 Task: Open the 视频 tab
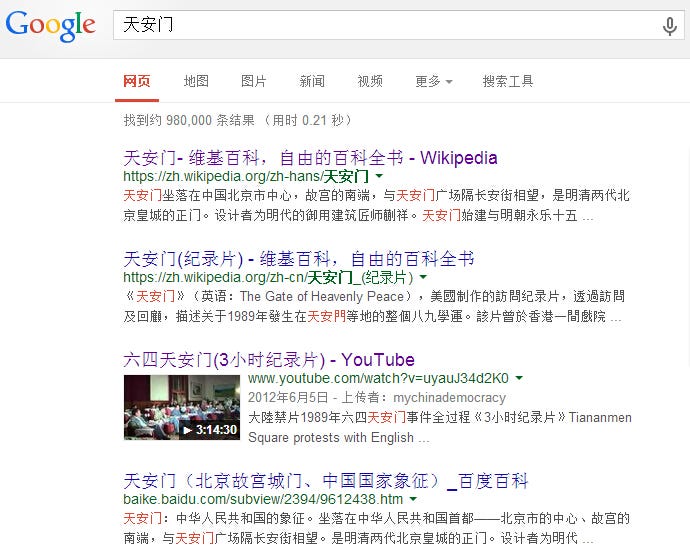370,81
